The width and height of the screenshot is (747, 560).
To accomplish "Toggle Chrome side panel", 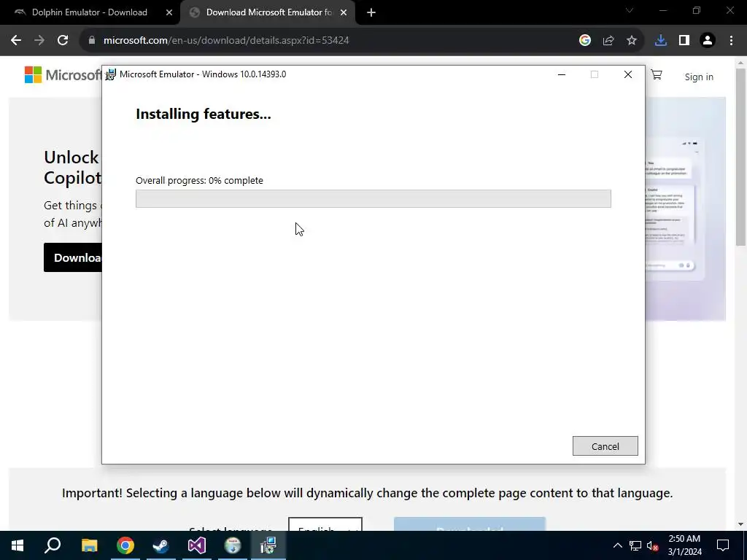I will (x=684, y=41).
